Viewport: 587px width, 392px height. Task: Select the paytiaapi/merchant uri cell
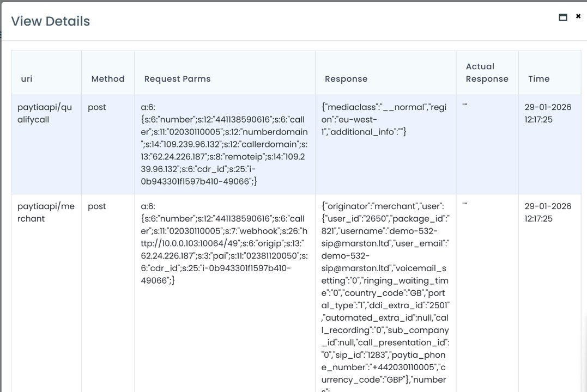coord(46,212)
